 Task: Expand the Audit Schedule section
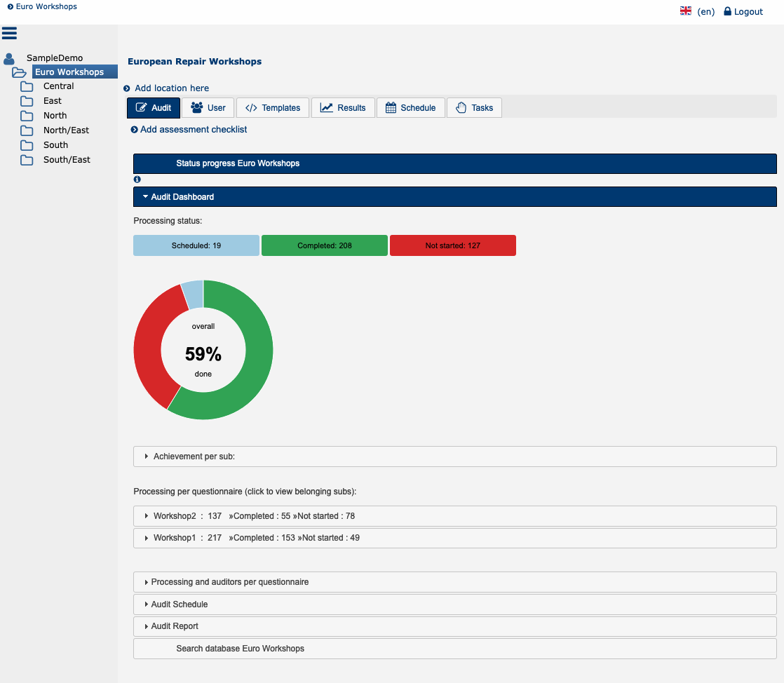(x=179, y=604)
